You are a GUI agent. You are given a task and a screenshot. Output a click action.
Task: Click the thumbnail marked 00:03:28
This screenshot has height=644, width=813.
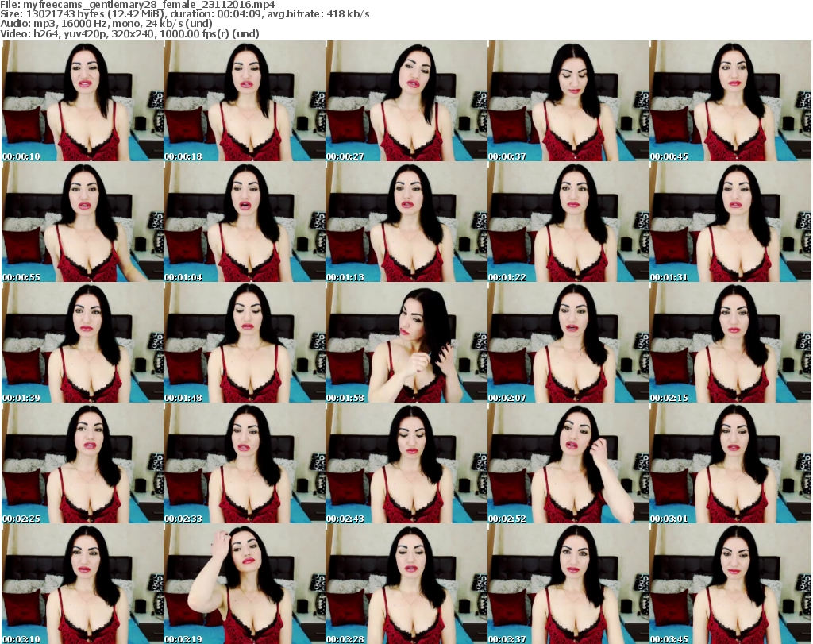click(406, 584)
